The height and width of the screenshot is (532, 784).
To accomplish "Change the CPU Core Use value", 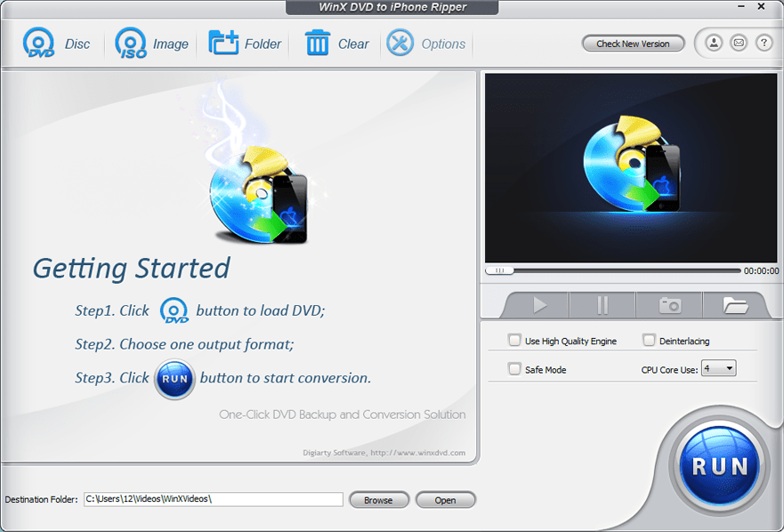I will (x=718, y=367).
